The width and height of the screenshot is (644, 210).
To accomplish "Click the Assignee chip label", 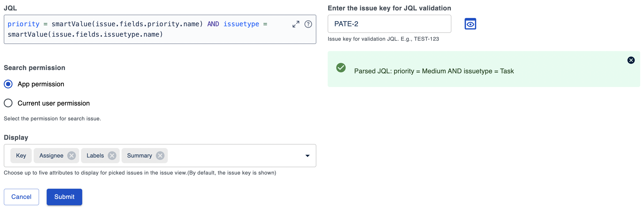I will 51,156.
